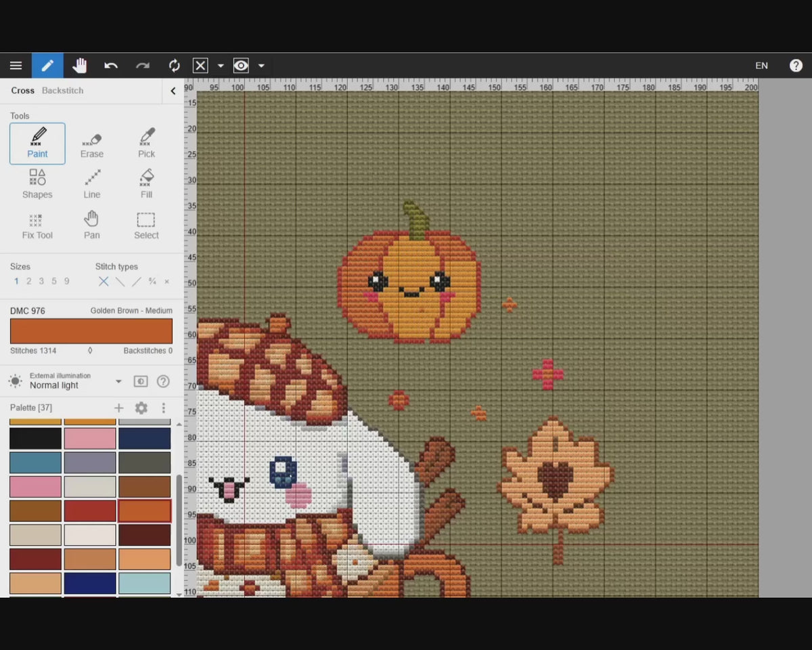Click palette scrollbar up arrow
Screen dimensions: 812x650
tap(179, 425)
